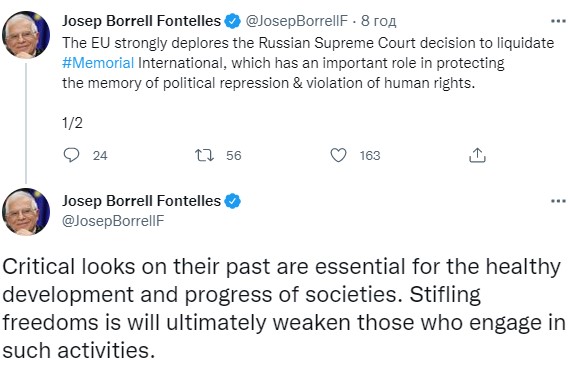The image size is (573, 368).
Task: Like the first tweet via heart icon
Action: (x=338, y=155)
